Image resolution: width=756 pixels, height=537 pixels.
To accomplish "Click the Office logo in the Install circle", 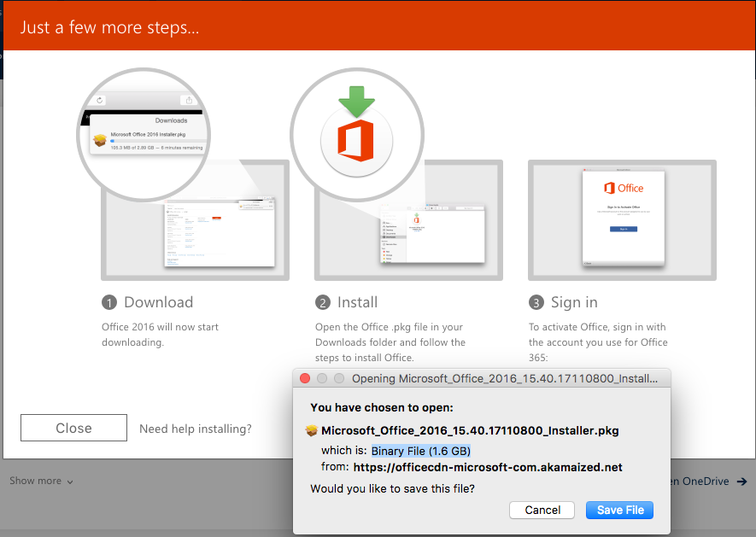I will click(355, 139).
